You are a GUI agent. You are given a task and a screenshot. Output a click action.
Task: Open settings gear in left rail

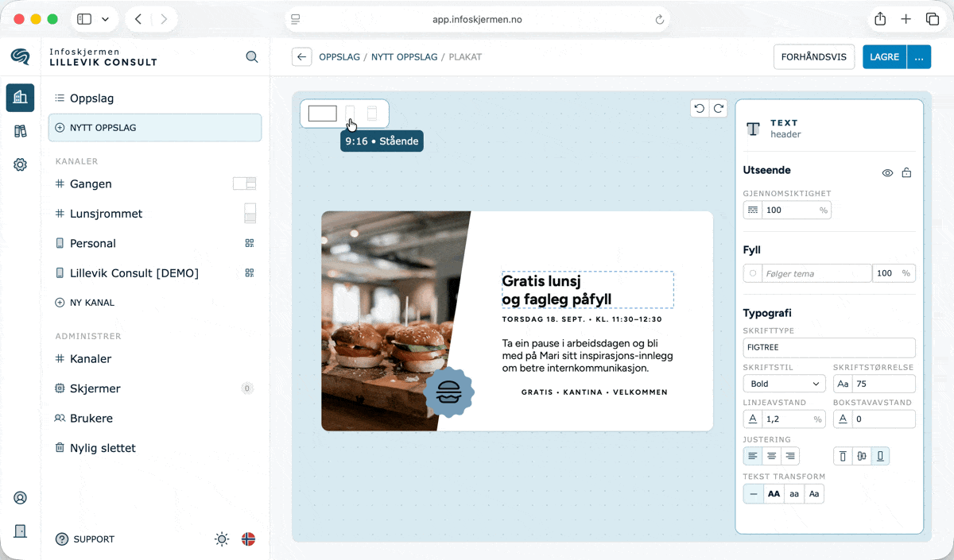click(x=21, y=164)
